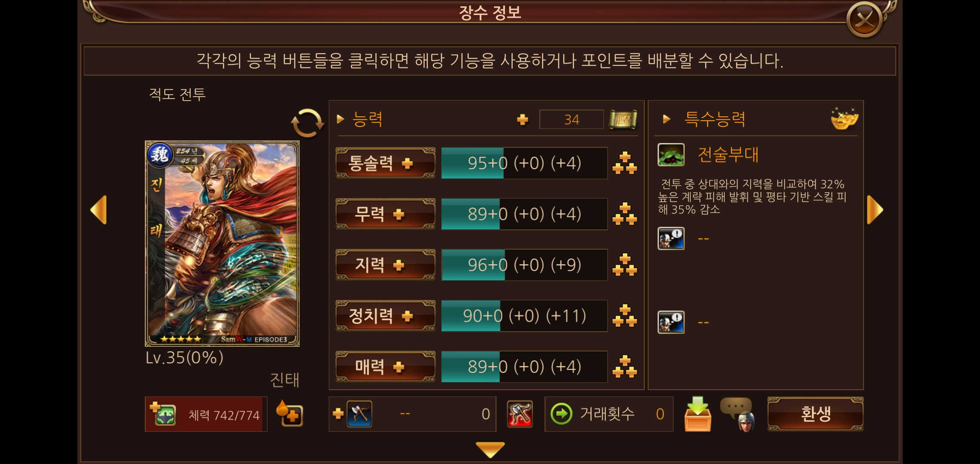980x464 pixels.
Task: Click the 진태 general portrait card
Action: pyautogui.click(x=222, y=243)
